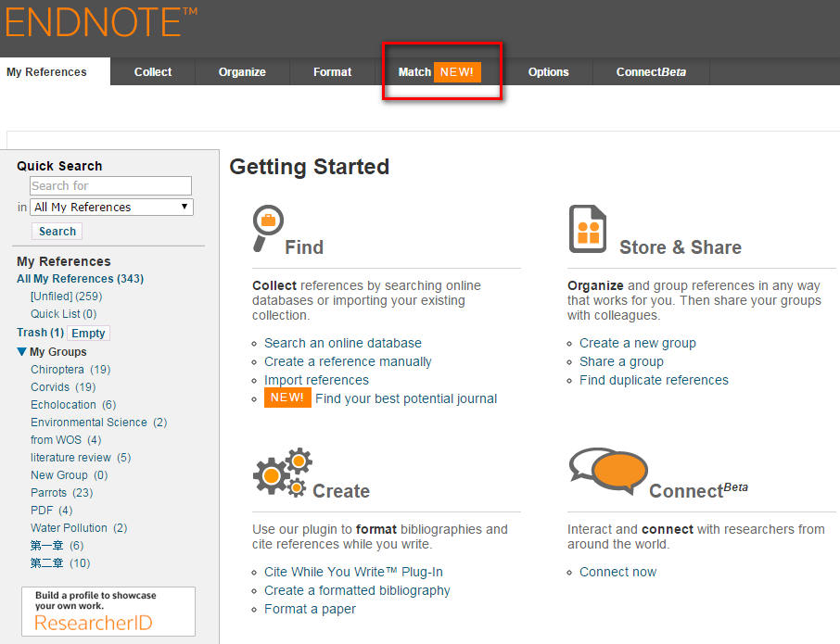Open the Connect Beta tab
The height and width of the screenshot is (644, 840).
pyautogui.click(x=651, y=71)
